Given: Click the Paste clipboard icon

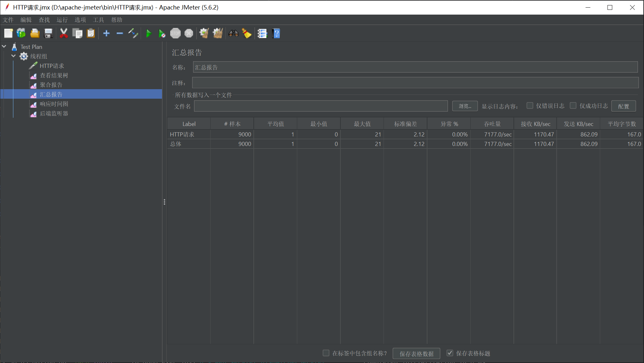Looking at the screenshot, I should click(x=91, y=33).
